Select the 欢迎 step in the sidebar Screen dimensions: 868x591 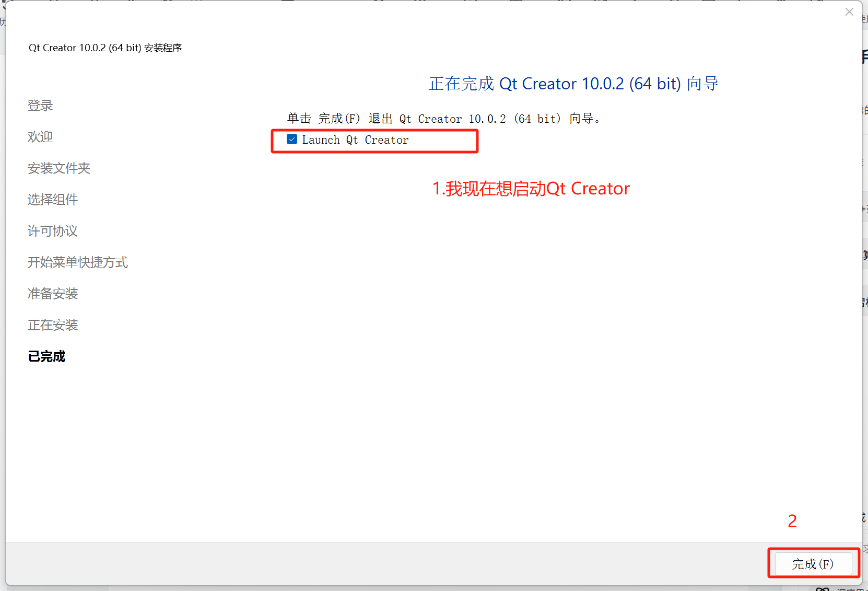click(40, 137)
